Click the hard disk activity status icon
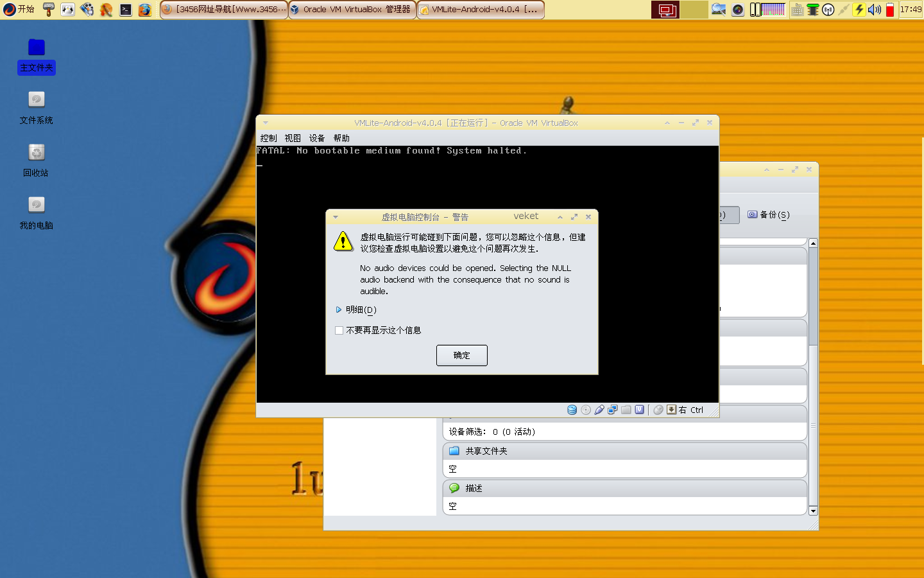This screenshot has height=578, width=924. (572, 410)
